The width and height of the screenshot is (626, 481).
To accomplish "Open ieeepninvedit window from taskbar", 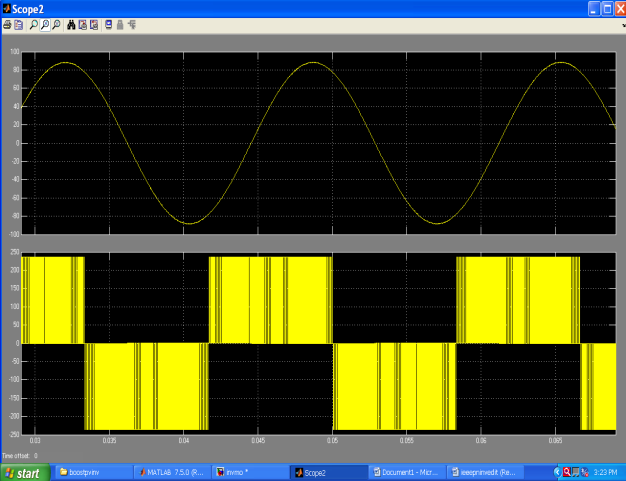I will pyautogui.click(x=486, y=471).
